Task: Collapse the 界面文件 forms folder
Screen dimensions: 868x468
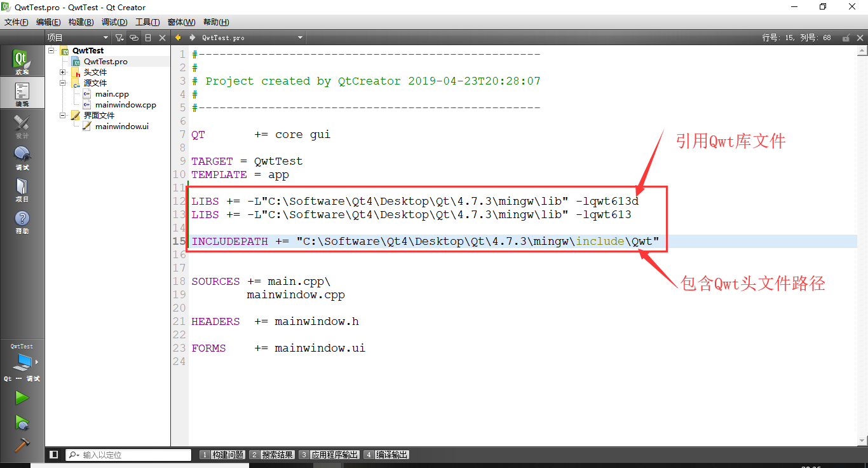Action: 63,115
